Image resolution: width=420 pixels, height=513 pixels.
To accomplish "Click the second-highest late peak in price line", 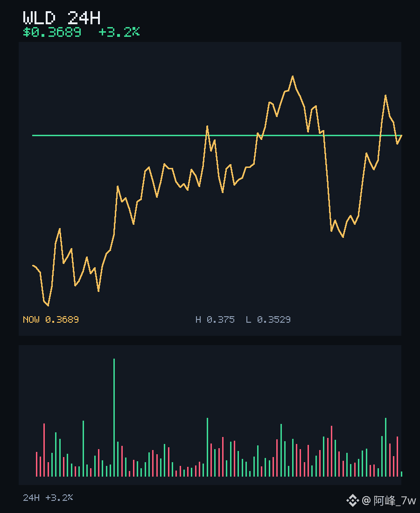I will (385, 96).
